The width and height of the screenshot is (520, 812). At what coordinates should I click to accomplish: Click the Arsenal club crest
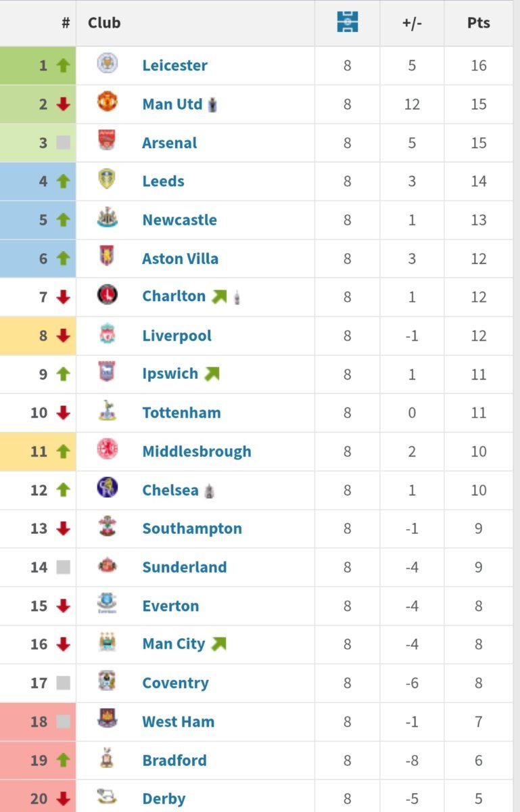107,141
